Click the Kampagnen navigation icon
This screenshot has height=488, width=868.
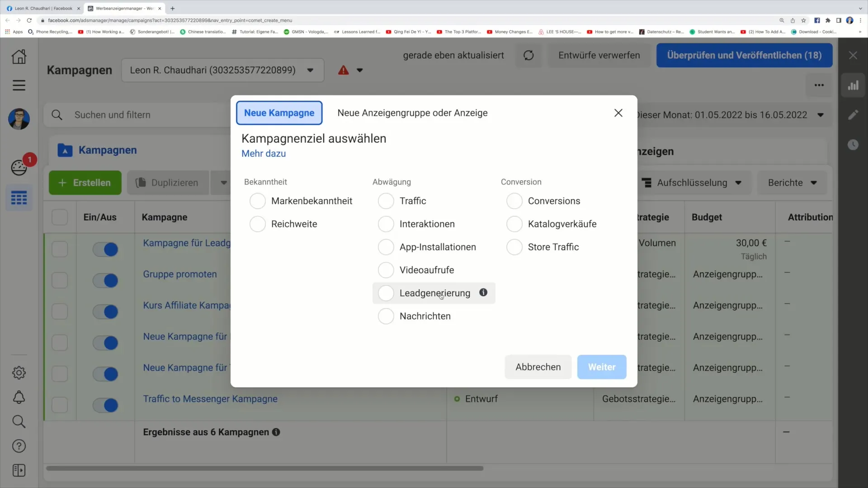[x=19, y=198]
